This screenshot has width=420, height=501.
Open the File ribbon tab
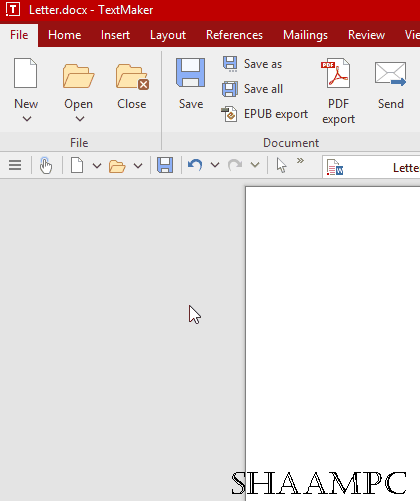[19, 35]
